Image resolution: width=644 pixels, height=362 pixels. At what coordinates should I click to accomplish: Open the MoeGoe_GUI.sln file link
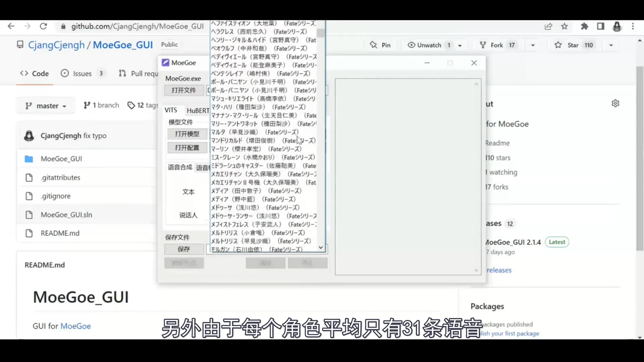(x=66, y=215)
